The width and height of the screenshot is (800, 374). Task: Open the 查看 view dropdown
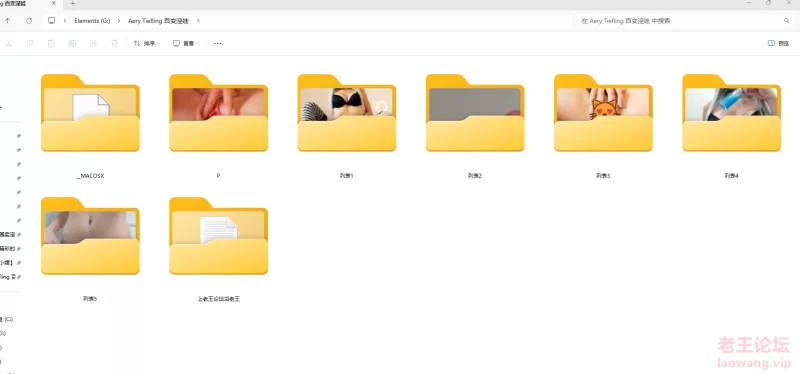tap(186, 43)
